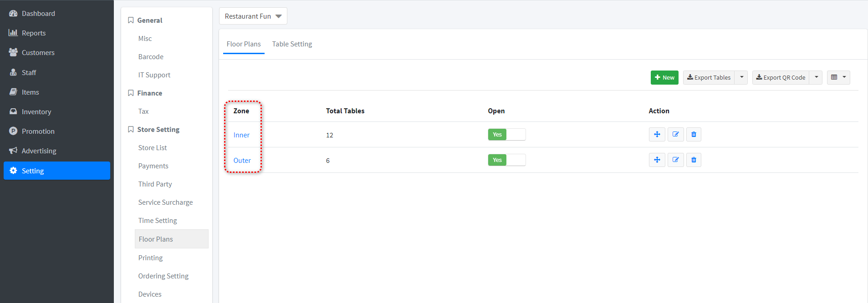
Task: Expand the Restaurant Fun store dropdown
Action: [x=253, y=16]
